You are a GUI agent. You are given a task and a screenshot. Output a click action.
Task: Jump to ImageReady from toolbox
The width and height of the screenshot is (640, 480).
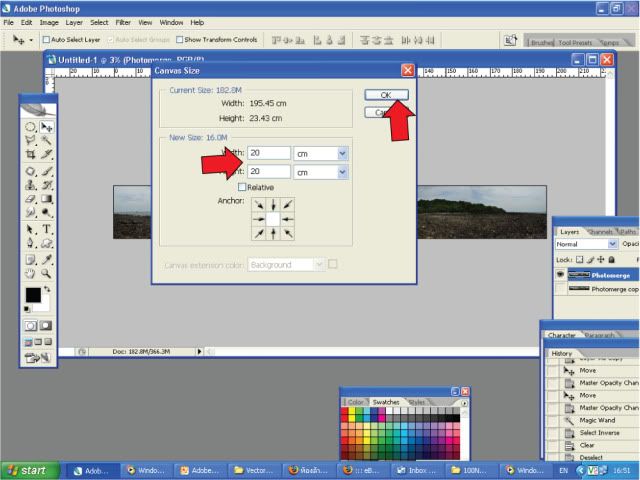click(38, 358)
